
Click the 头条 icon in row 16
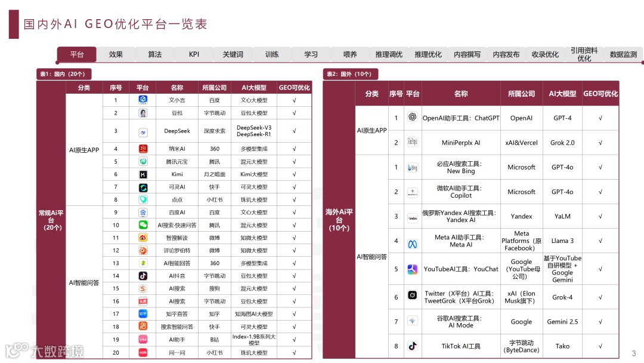143,302
